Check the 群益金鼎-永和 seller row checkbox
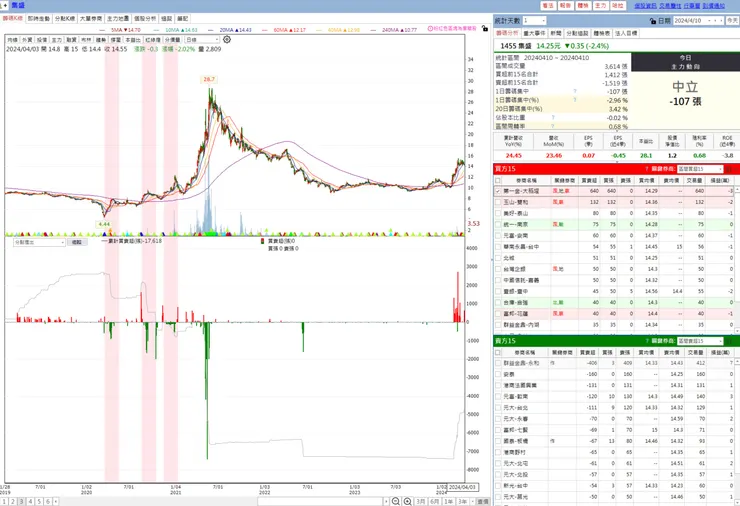The image size is (740, 506). 498,363
